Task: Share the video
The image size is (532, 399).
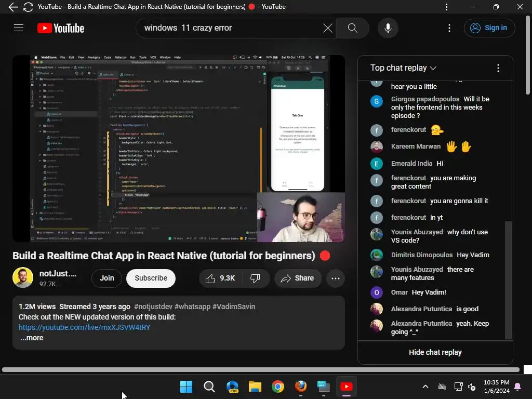Action: tap(298, 278)
